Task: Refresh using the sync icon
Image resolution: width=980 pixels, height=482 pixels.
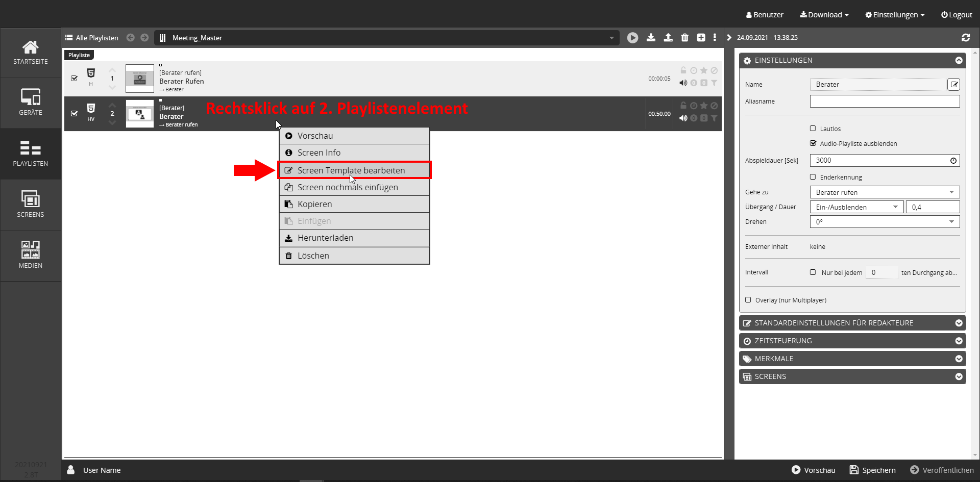Action: coord(965,38)
